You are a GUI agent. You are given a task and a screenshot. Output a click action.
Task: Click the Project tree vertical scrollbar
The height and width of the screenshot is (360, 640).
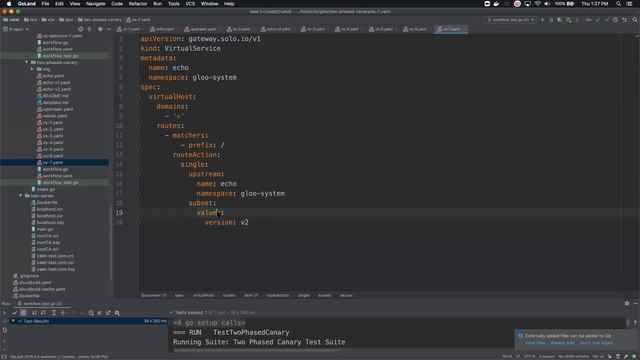tap(111, 241)
